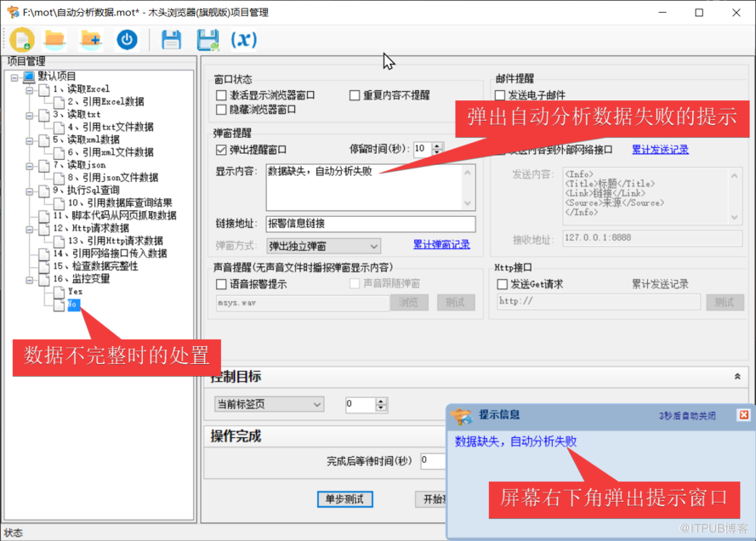Click the msys.wav sound file field
The height and width of the screenshot is (541, 756).
click(303, 303)
